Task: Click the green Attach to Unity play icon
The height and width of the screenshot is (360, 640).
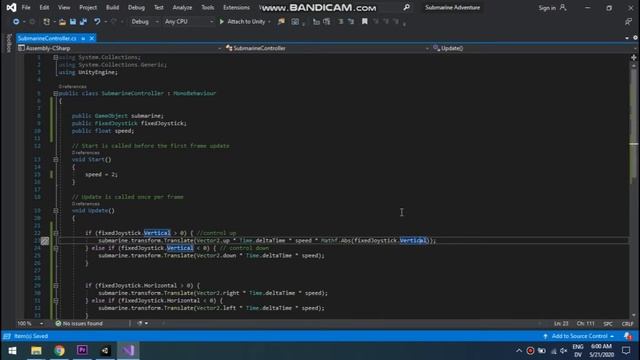Action: click(x=222, y=22)
